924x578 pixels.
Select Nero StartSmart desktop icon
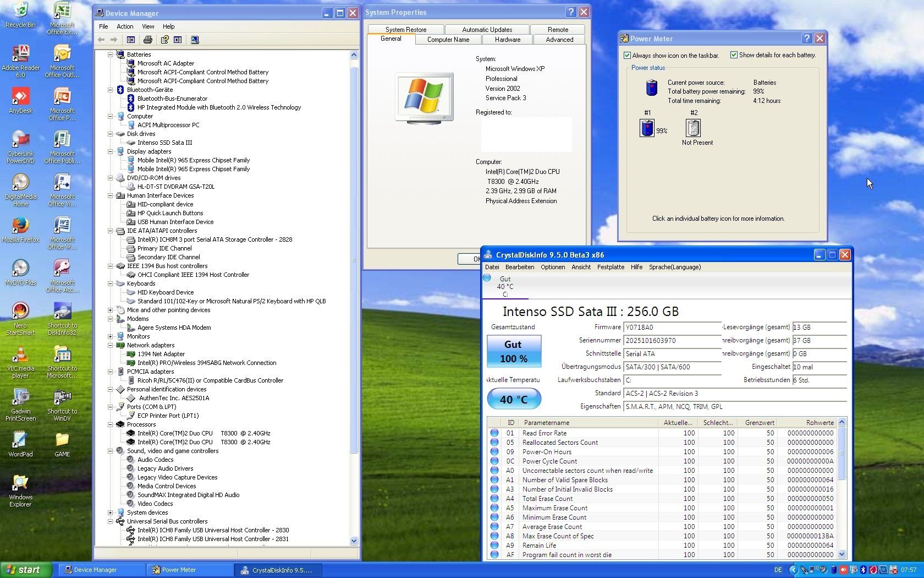pyautogui.click(x=20, y=319)
